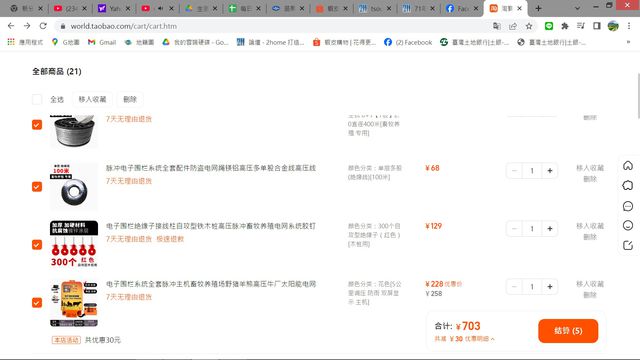Viewport: 640px width, 360px height.
Task: Show more bookmarks with the overflow chevron
Action: coord(628,42)
